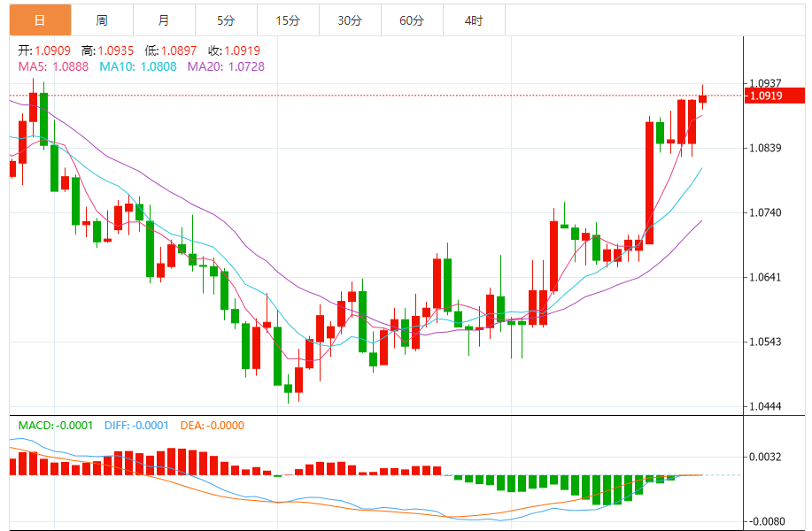The height and width of the screenshot is (531, 812).
Task: Open the 15分 timeframe tab
Action: pyautogui.click(x=288, y=20)
